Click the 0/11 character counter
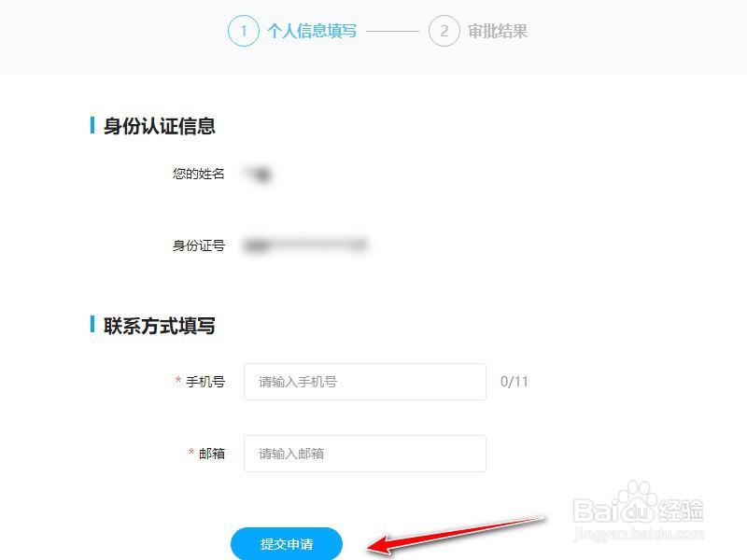 pos(514,382)
